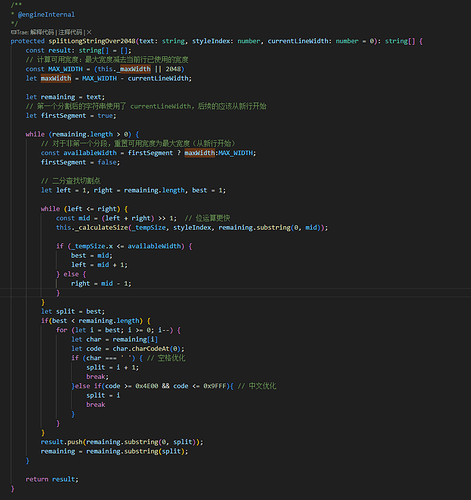The width and height of the screenshot is (471, 500).
Task: Click the firstSegment = false assignment
Action: tap(80, 162)
